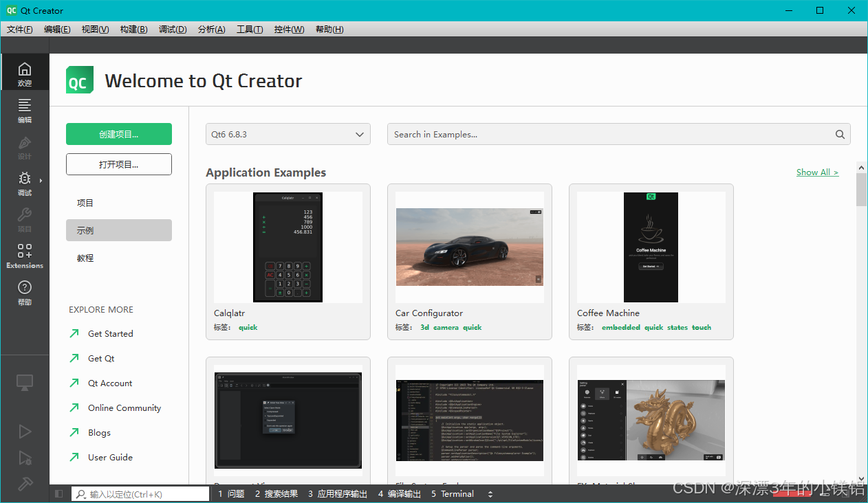Viewport: 868px width, 503px height.
Task: Expand the output pane selector arrows
Action: click(490, 493)
